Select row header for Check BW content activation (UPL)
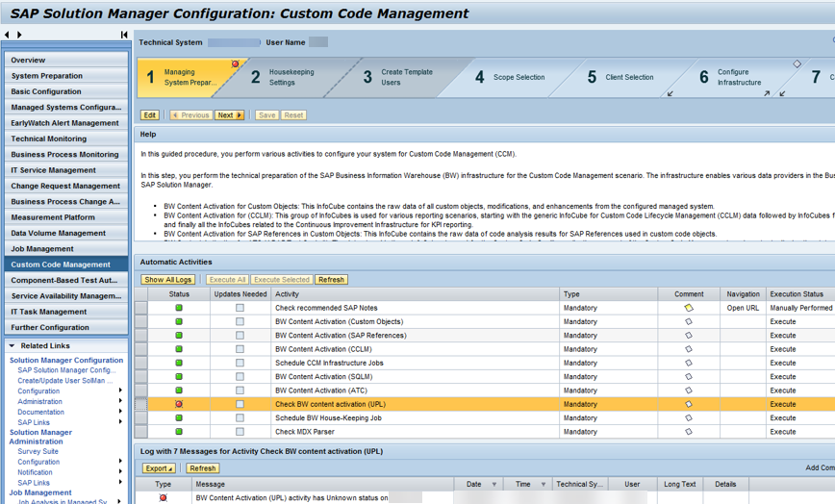Viewport: 835px width, 504px height. 141,404
